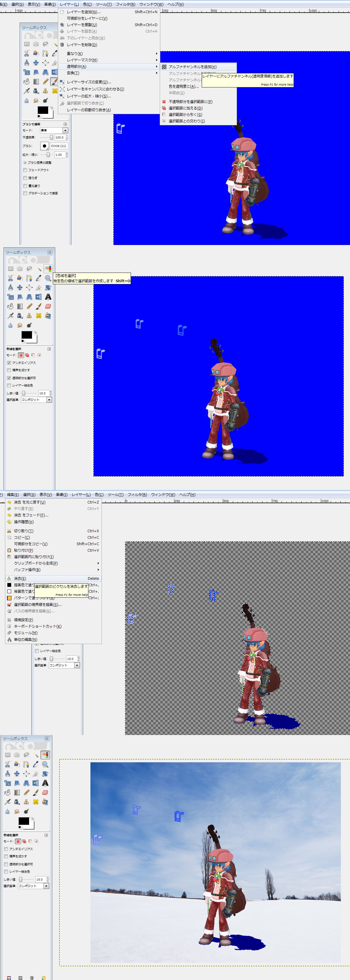Screen dimensions: 350x980
Task: Select the Text tool (A) beside the 色域を選択 tooltip
Action: pos(48,297)
